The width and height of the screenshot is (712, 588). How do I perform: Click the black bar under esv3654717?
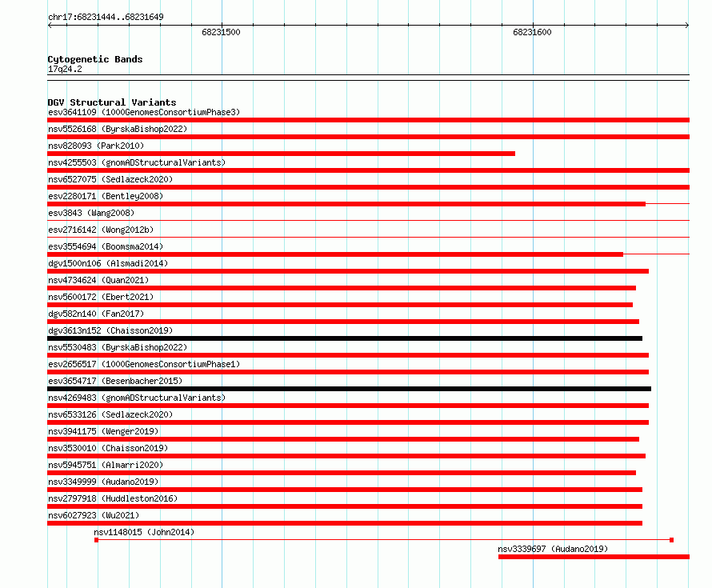tap(349, 389)
